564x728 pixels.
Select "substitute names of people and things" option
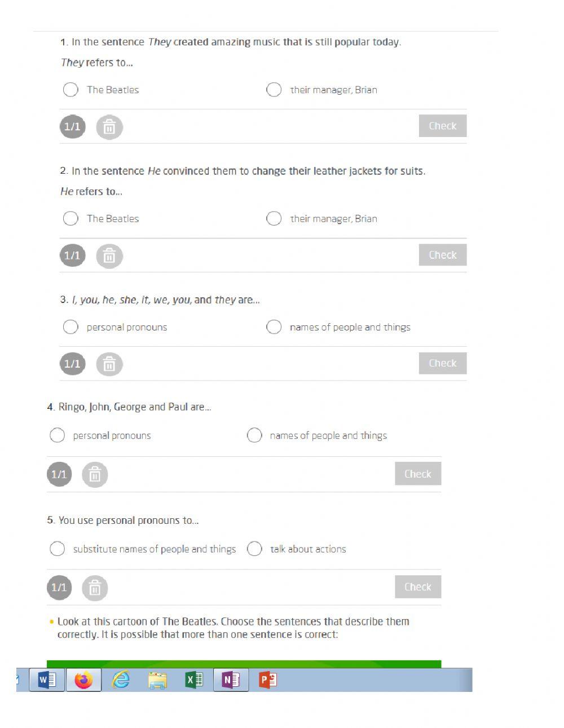(x=57, y=549)
